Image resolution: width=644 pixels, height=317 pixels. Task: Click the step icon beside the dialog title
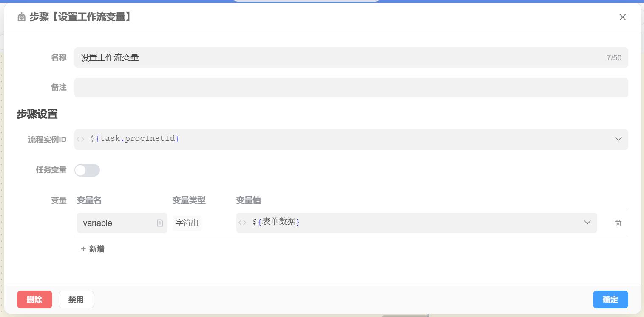click(x=22, y=17)
